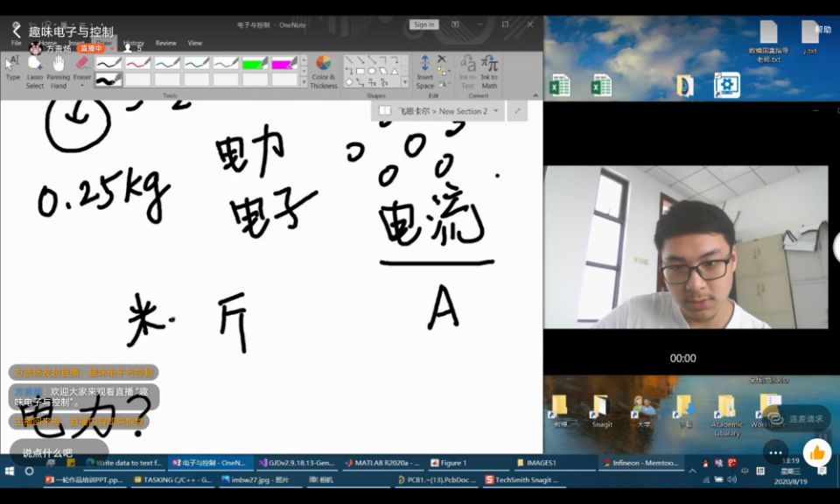The width and height of the screenshot is (840, 504).
Task: Open the Review ribbon tab
Action: (165, 43)
